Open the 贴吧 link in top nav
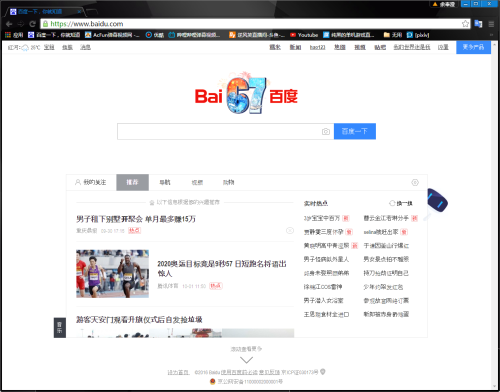This screenshot has height=392, width=500. click(x=380, y=47)
